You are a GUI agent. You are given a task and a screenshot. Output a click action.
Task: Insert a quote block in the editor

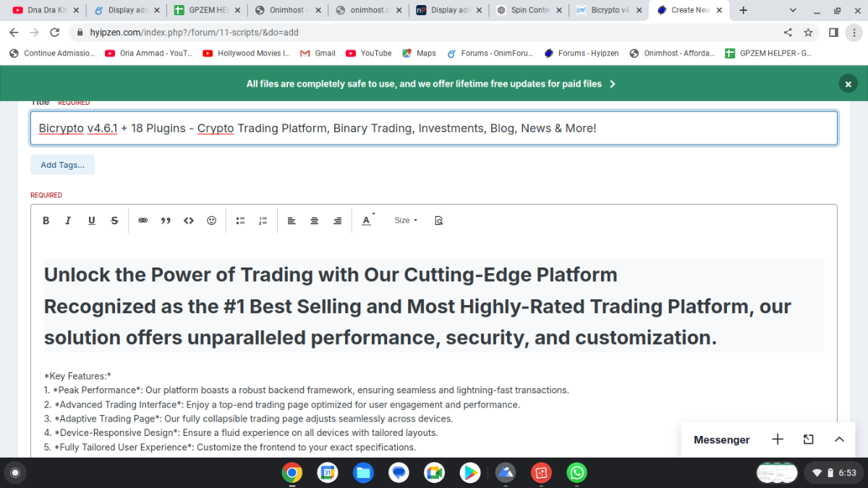[166, 221]
